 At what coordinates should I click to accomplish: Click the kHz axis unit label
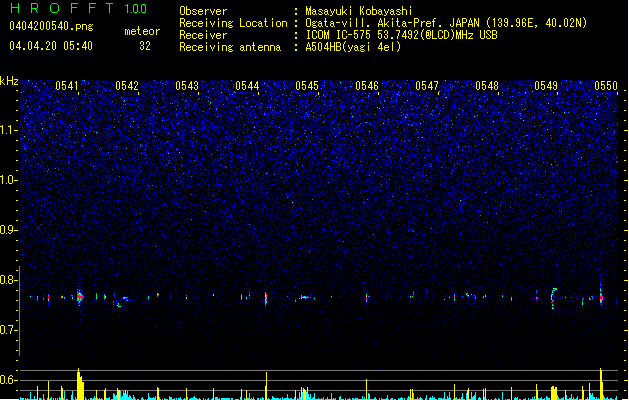click(x=9, y=81)
